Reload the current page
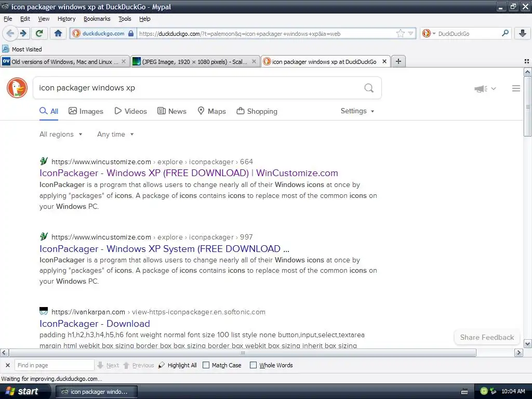Screen dimensions: 532x399 click(x=39, y=33)
